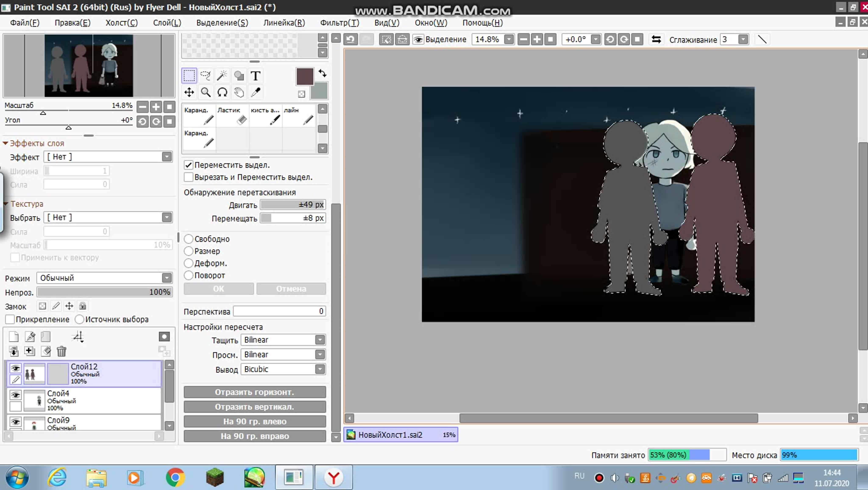Select the Text tool
868x490 pixels.
click(x=255, y=75)
